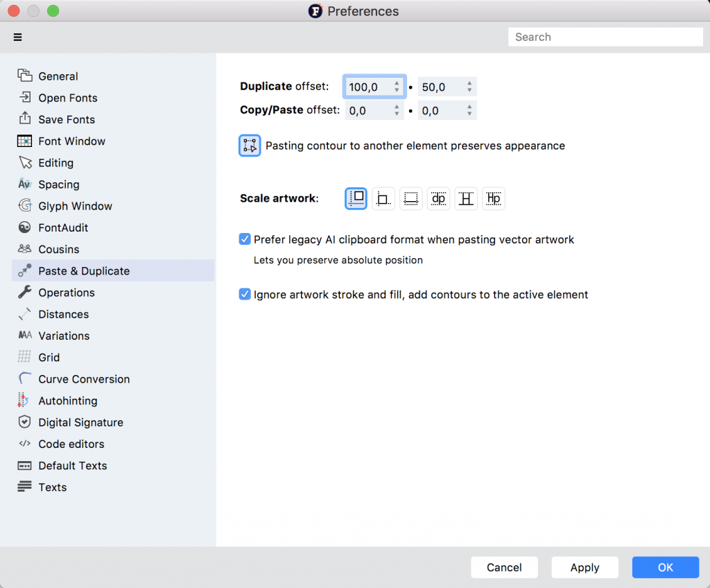Uncheck Ignore artwork stroke and fill option
The width and height of the screenshot is (710, 588).
[x=245, y=294]
